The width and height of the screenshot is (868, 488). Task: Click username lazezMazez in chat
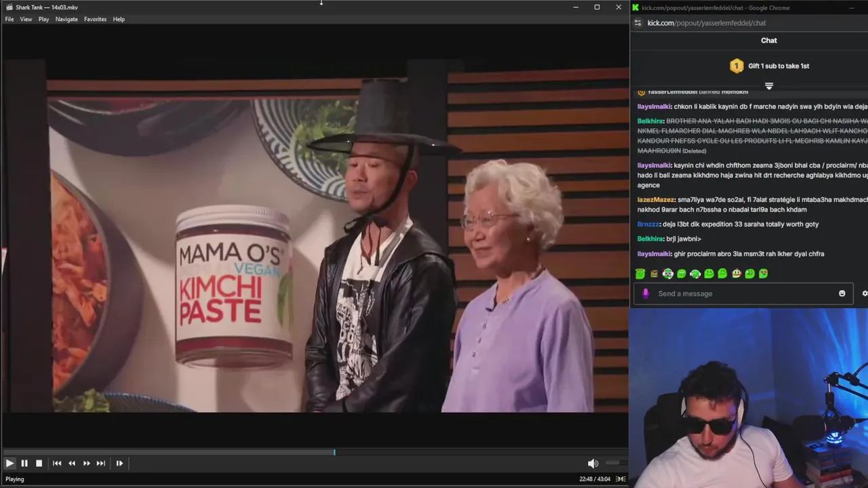tap(656, 200)
